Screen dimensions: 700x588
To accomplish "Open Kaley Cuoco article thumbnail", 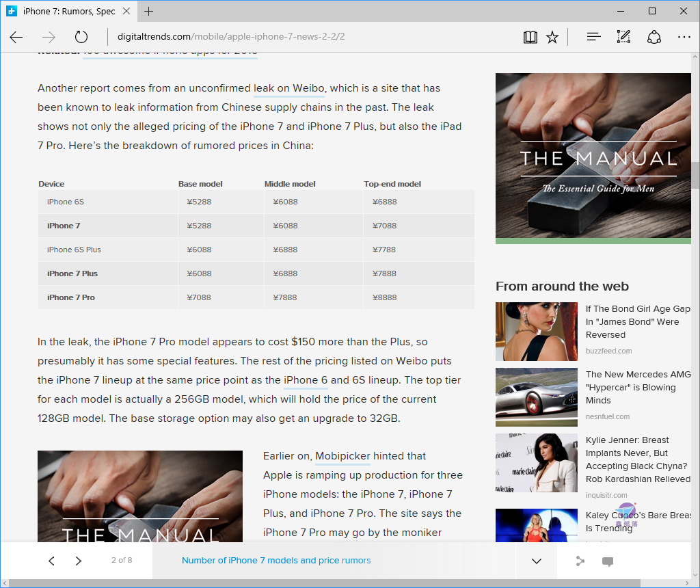I will [x=536, y=525].
